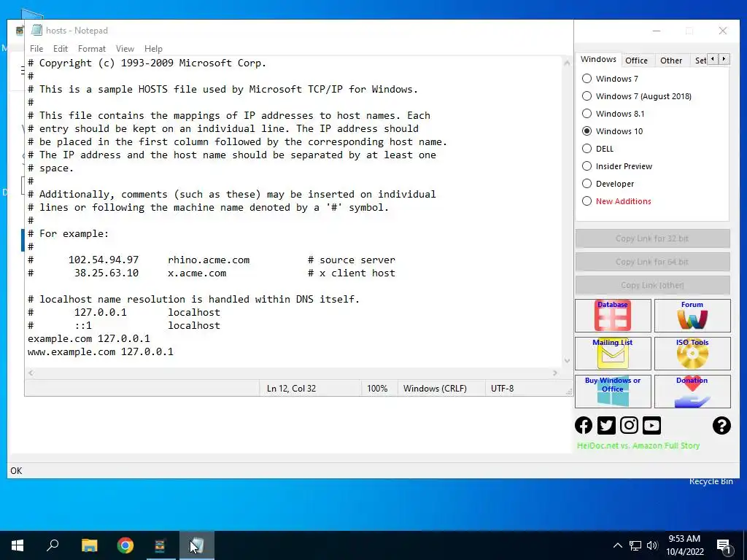Image resolution: width=747 pixels, height=560 pixels.
Task: Open taskbar clock and date
Action: pyautogui.click(x=684, y=545)
